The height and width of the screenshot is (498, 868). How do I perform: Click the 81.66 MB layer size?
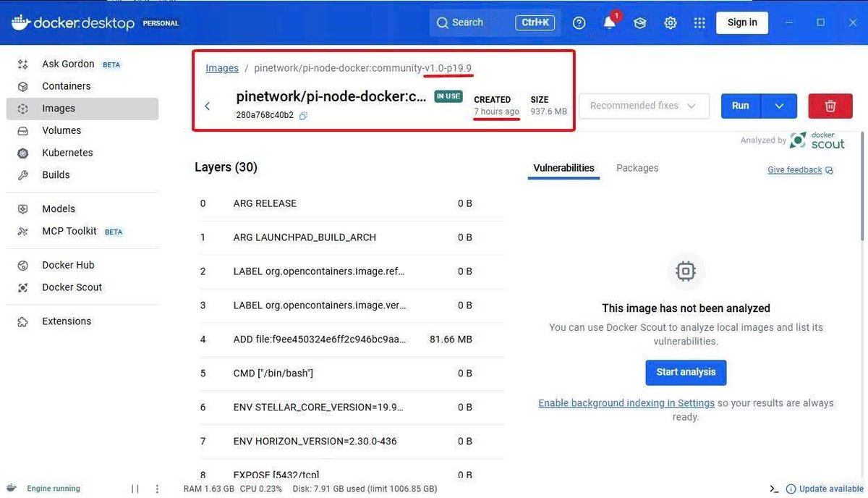pyautogui.click(x=451, y=339)
